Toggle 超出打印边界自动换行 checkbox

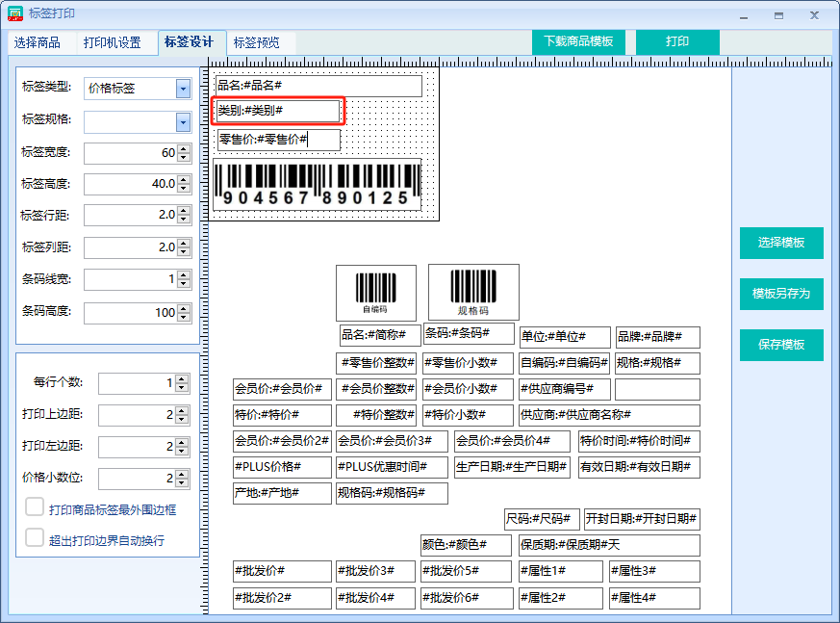coord(35,537)
